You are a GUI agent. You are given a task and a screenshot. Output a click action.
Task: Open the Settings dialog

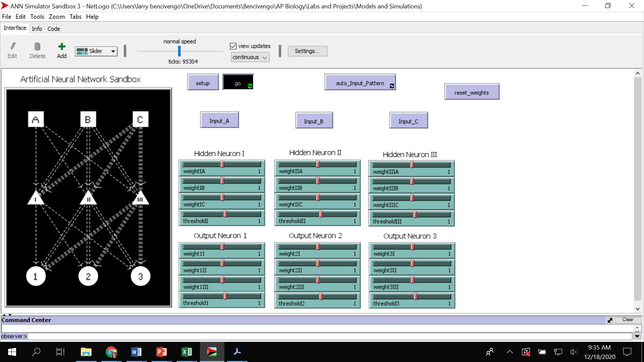point(307,51)
